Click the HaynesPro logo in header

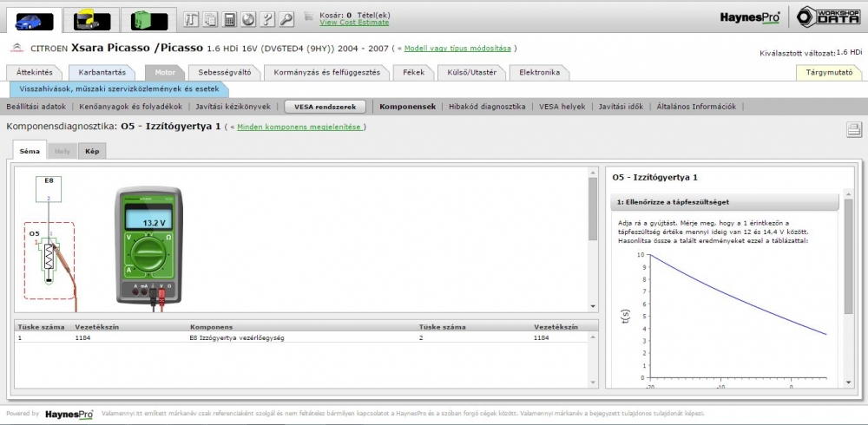tap(750, 17)
